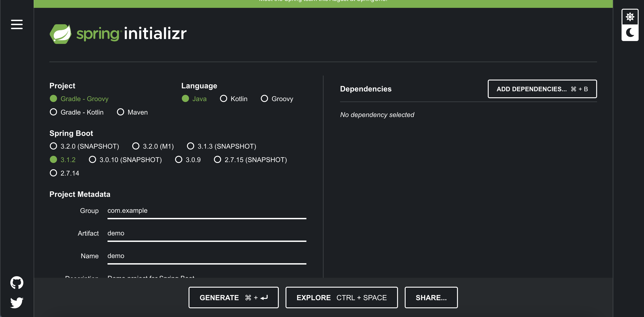Open the GitHub link icon
The height and width of the screenshot is (317, 644).
coord(17,282)
